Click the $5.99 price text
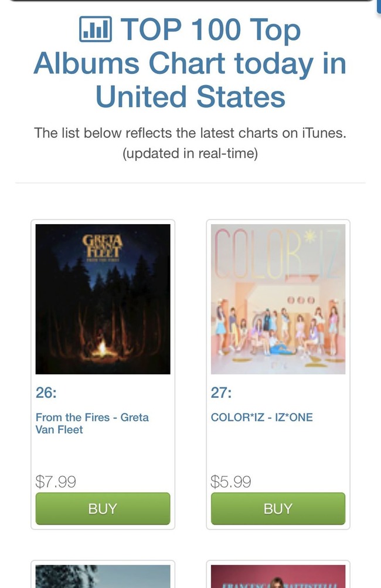The height and width of the screenshot is (588, 381). coord(231,482)
